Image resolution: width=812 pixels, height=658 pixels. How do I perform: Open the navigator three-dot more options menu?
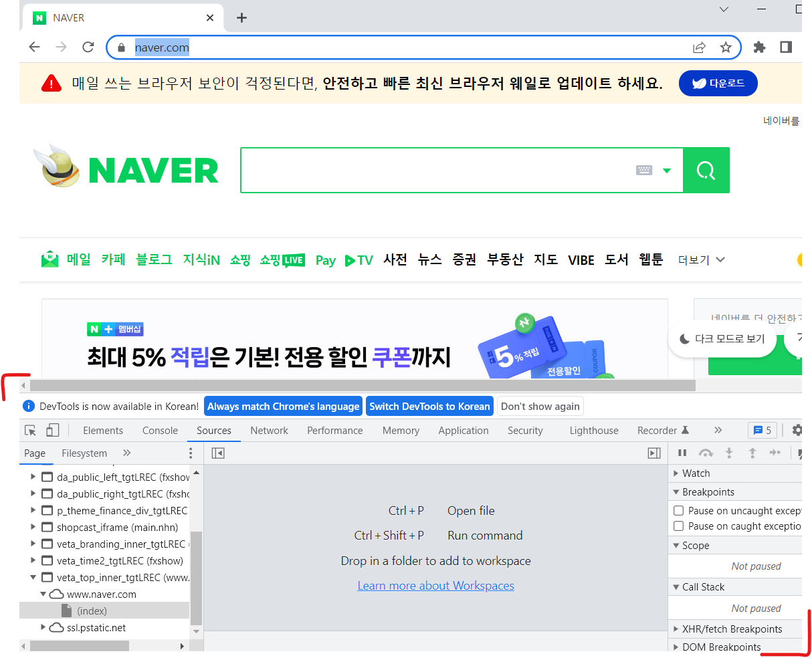[x=191, y=453]
